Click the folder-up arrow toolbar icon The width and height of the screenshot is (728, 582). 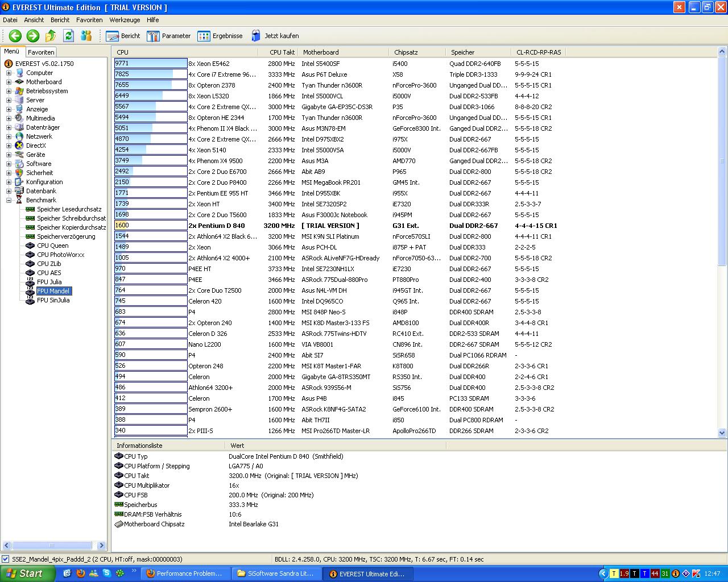pos(51,36)
